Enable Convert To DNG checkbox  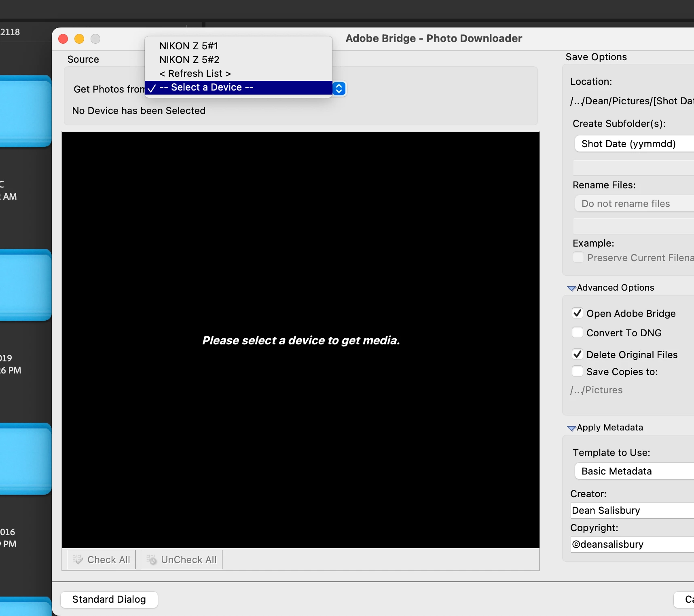(x=578, y=333)
